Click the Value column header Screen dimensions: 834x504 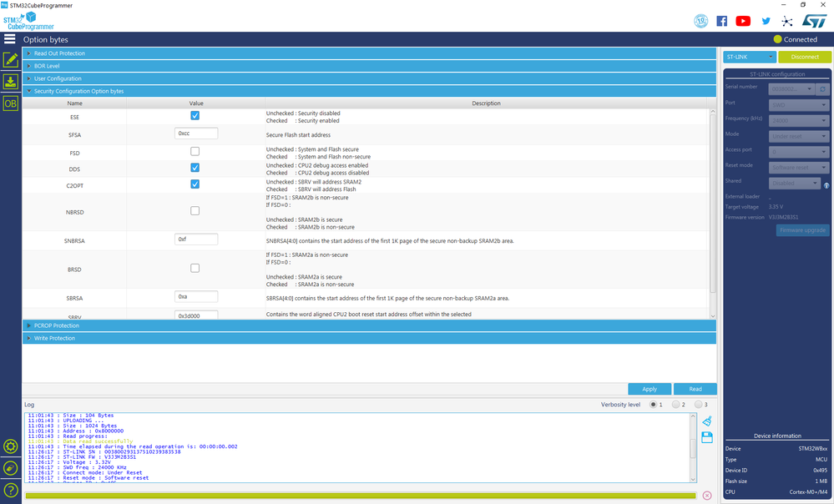[x=195, y=103]
